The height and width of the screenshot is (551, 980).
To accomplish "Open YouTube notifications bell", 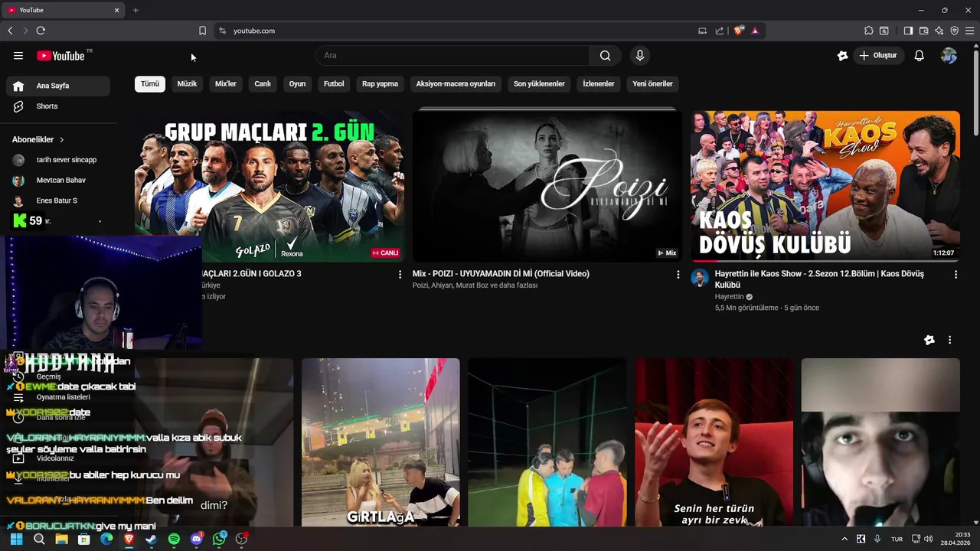I will coord(920,55).
